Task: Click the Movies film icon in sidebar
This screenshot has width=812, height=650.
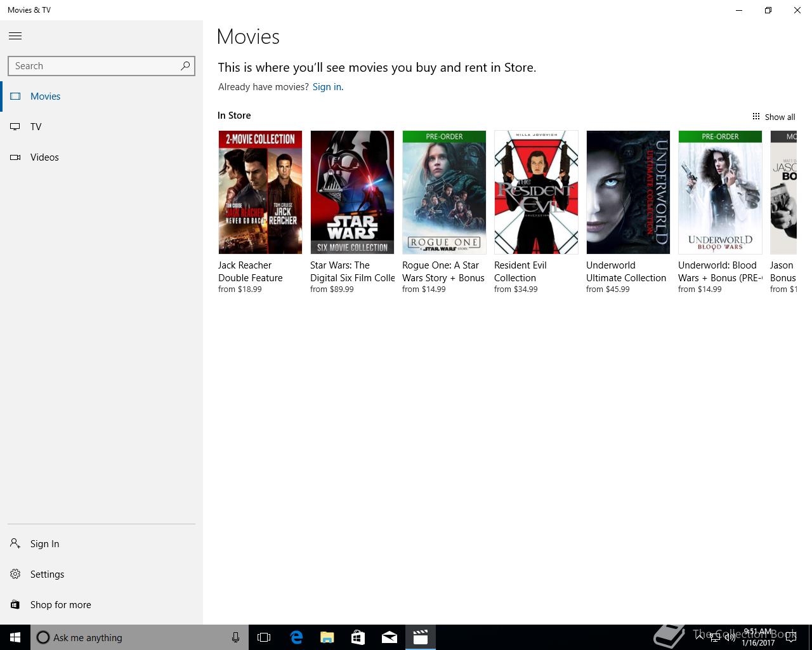Action: 15,96
